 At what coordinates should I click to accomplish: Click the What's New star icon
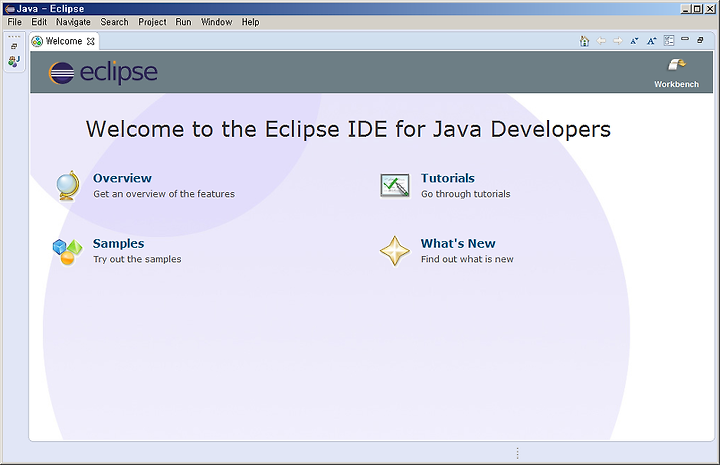tap(394, 251)
